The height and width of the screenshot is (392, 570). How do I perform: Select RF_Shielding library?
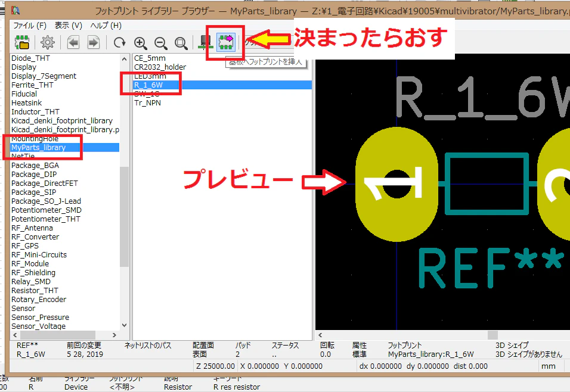(x=33, y=272)
